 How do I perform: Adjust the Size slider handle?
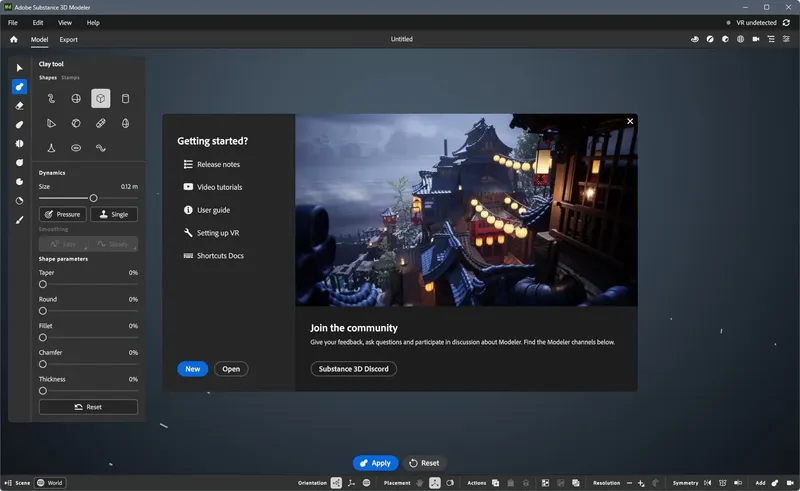click(x=94, y=198)
